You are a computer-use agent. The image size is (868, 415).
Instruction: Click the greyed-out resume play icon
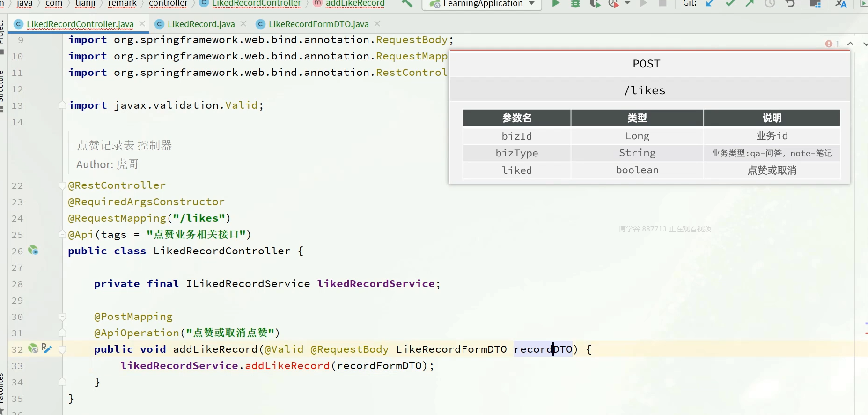tap(644, 4)
